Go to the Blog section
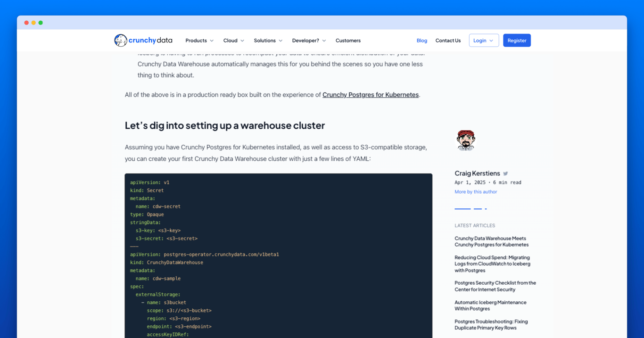 tap(422, 41)
